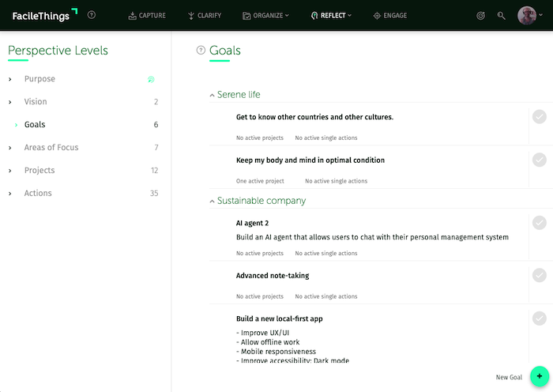Click the help icon beside Goals heading

[x=201, y=50]
